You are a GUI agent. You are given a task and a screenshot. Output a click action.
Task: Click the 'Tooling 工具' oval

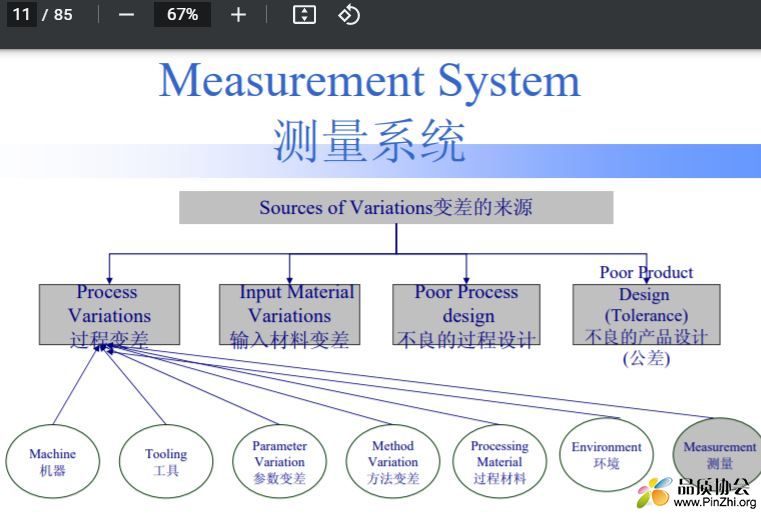[166, 461]
